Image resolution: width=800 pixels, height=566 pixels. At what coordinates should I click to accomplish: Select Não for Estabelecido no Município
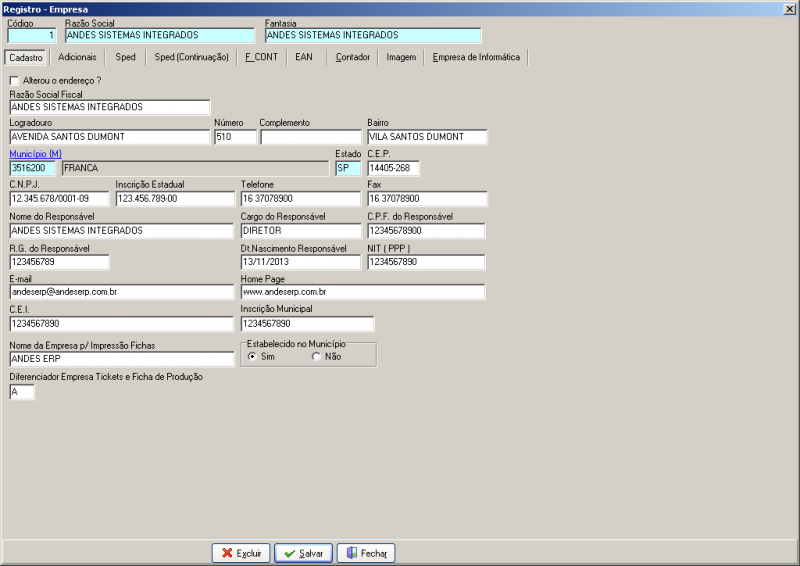[316, 356]
